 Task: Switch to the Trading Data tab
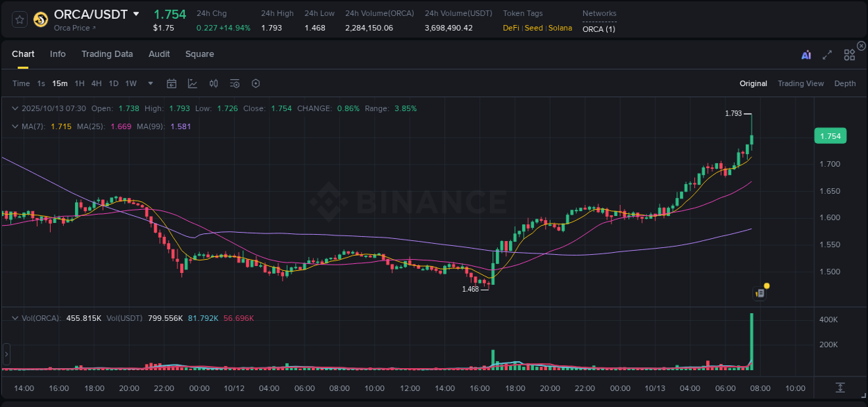point(107,53)
